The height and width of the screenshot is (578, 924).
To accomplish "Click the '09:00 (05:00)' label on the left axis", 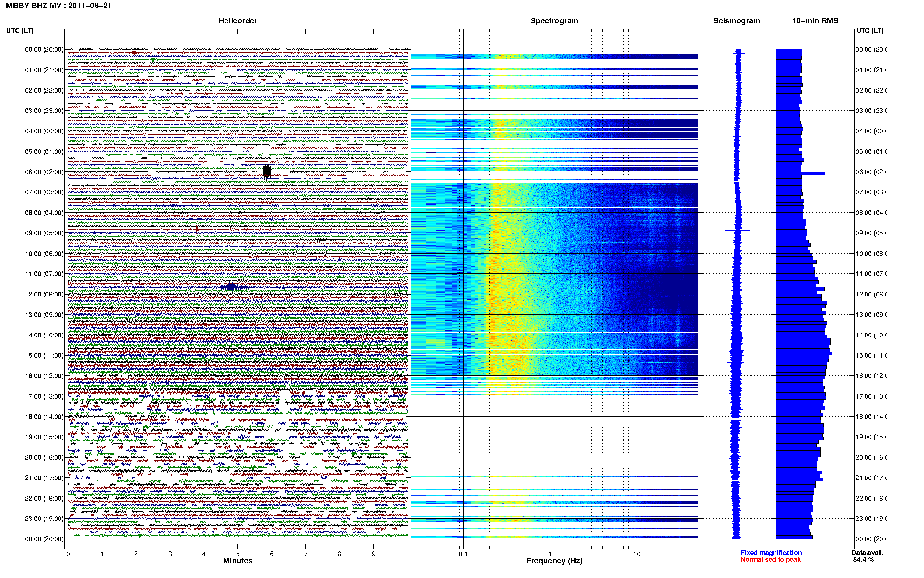I will 44,233.
